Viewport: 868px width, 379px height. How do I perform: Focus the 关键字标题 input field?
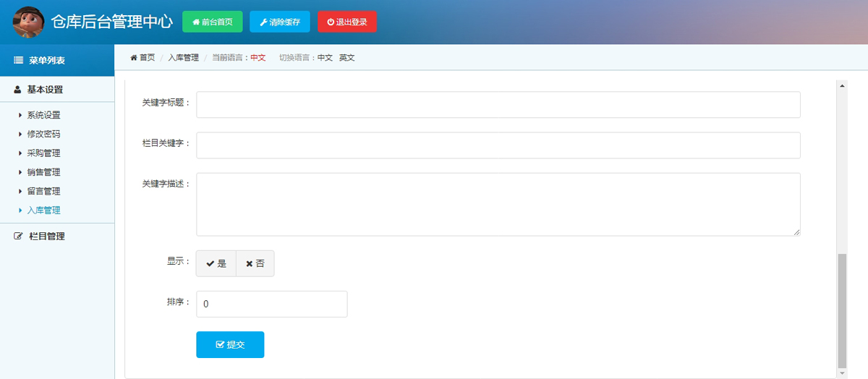coord(498,104)
